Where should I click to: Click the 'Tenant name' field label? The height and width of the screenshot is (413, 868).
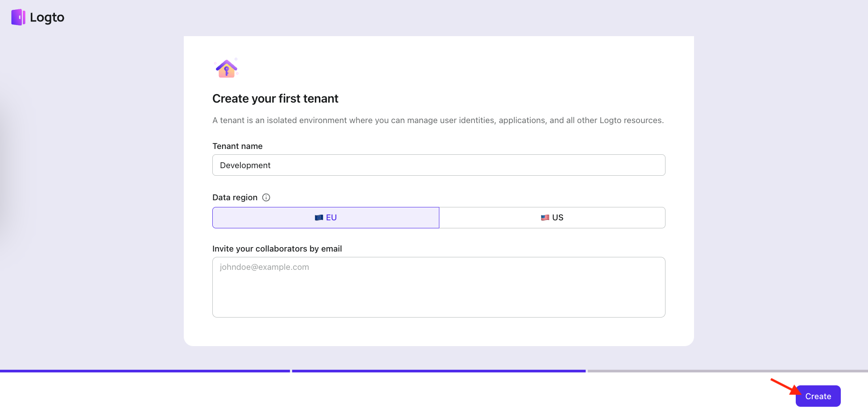237,146
